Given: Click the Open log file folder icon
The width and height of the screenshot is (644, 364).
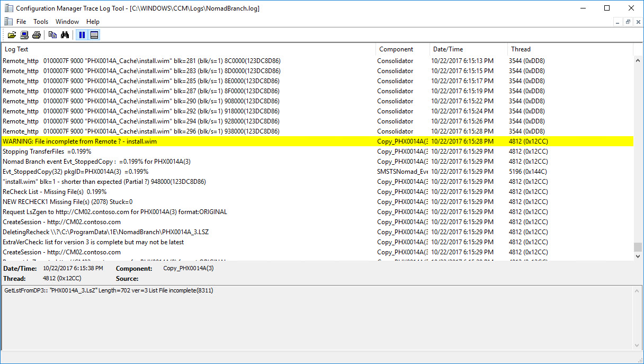Looking at the screenshot, I should [12, 35].
